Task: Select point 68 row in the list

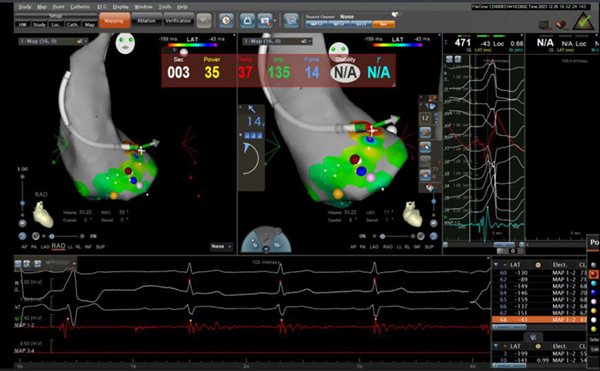Action: [540, 320]
